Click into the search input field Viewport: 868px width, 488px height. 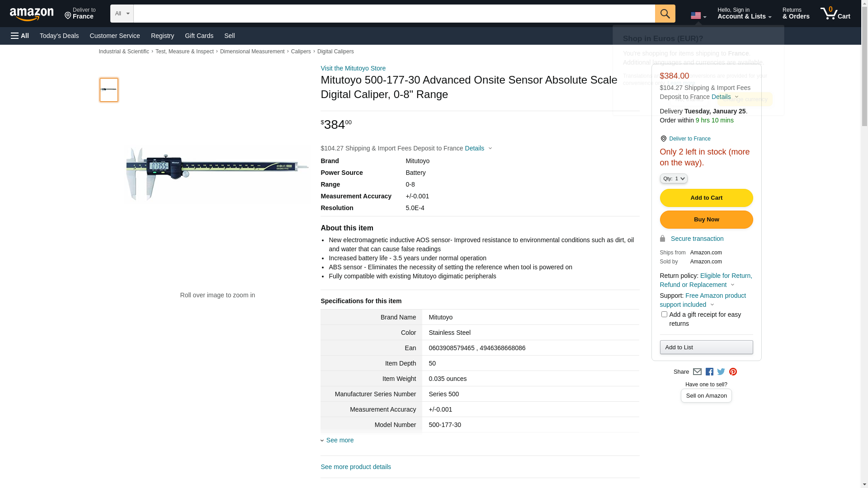[394, 14]
